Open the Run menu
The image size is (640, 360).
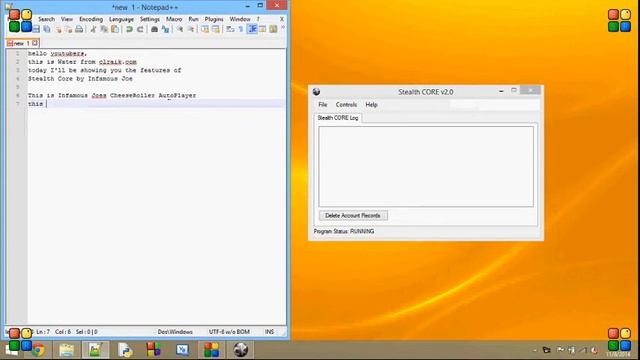coord(193,19)
